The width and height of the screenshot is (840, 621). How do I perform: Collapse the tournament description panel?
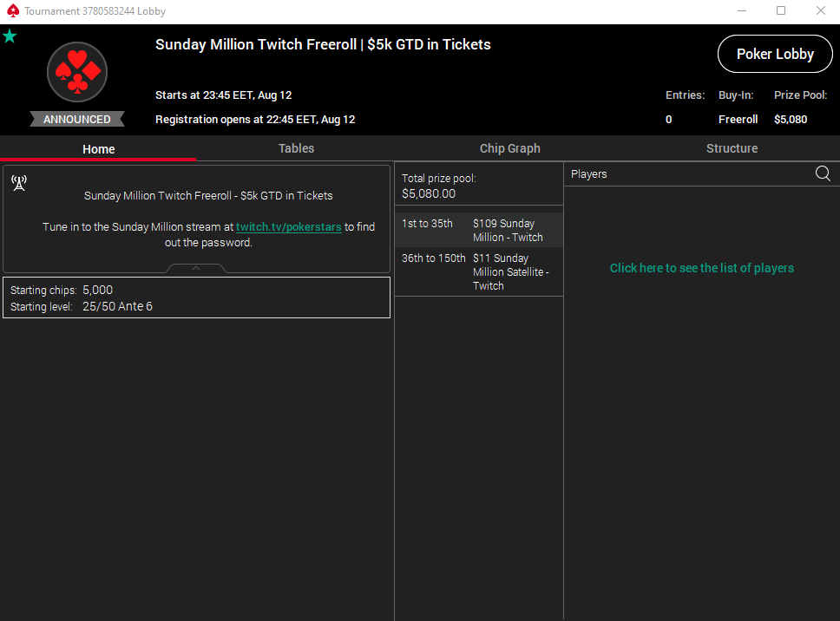[196, 268]
